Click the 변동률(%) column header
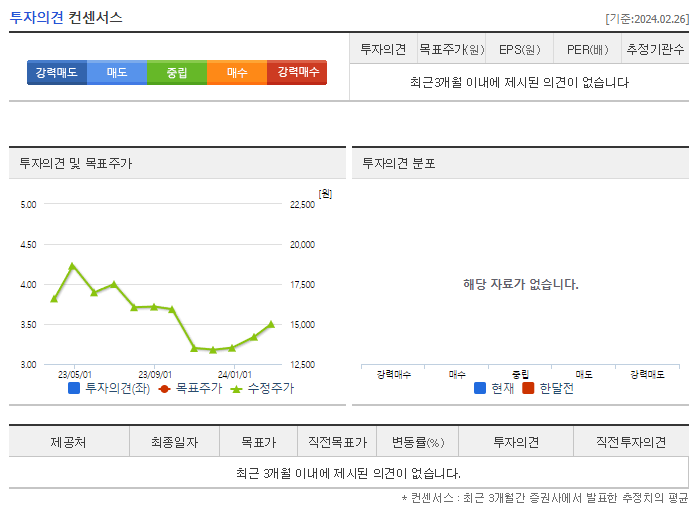This screenshot has height=516, width=698. pyautogui.click(x=418, y=442)
